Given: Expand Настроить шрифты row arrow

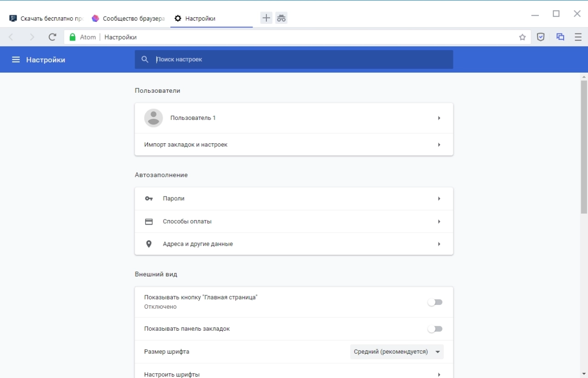Looking at the screenshot, I should click(x=439, y=374).
